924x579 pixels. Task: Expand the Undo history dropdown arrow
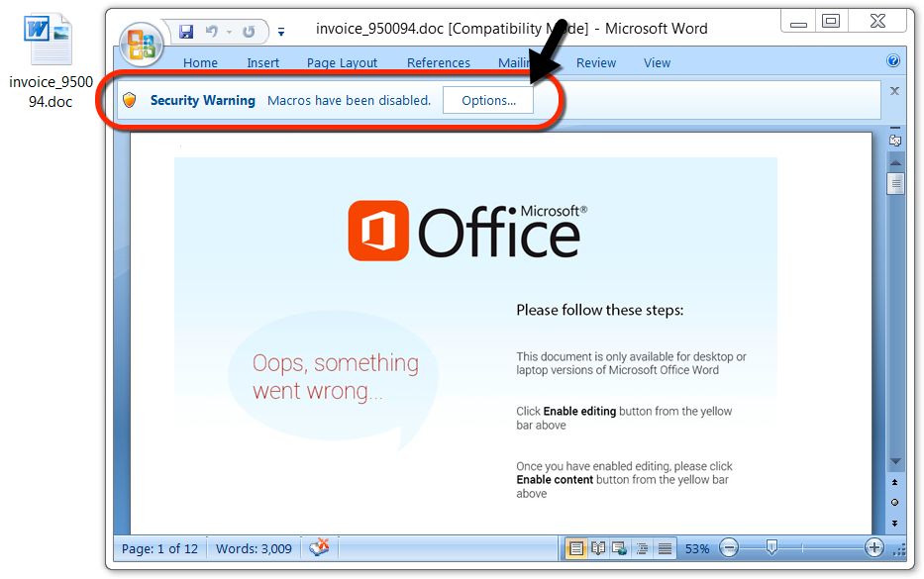tap(229, 32)
